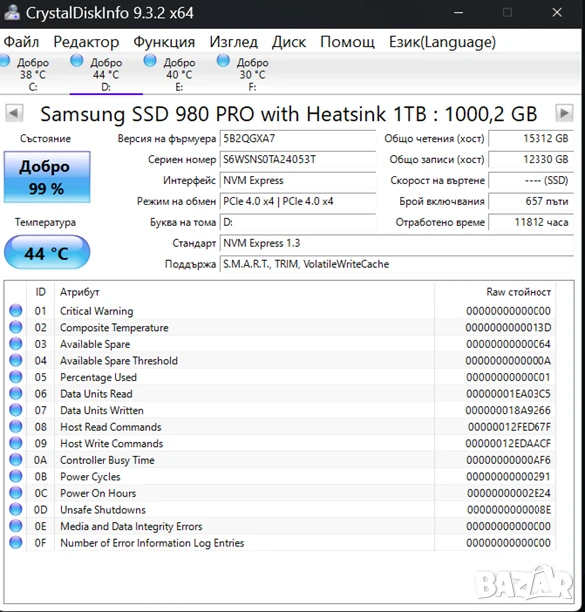This screenshot has width=585, height=612.
Task: Click the ID column header
Action: (x=41, y=292)
